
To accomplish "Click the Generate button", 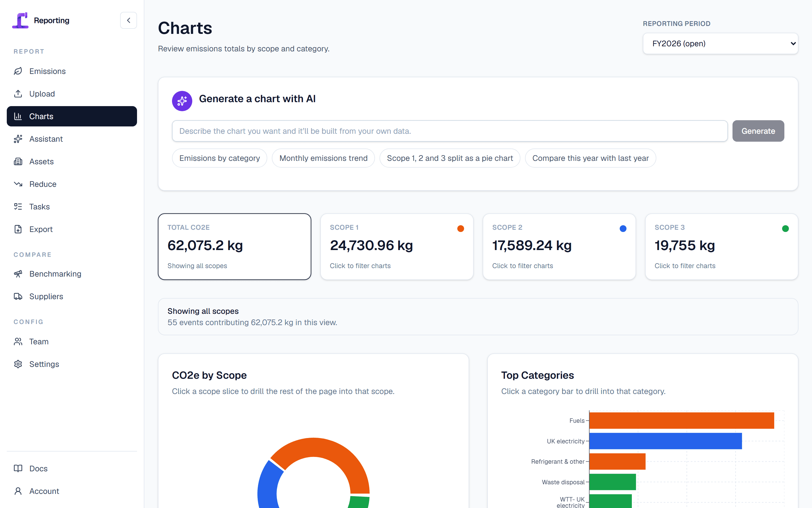I will 758,131.
